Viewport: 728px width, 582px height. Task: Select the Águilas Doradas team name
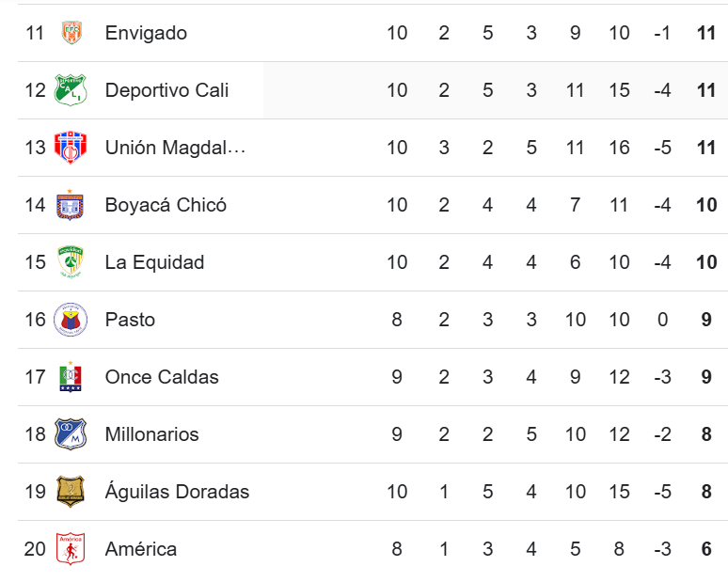[x=177, y=492]
